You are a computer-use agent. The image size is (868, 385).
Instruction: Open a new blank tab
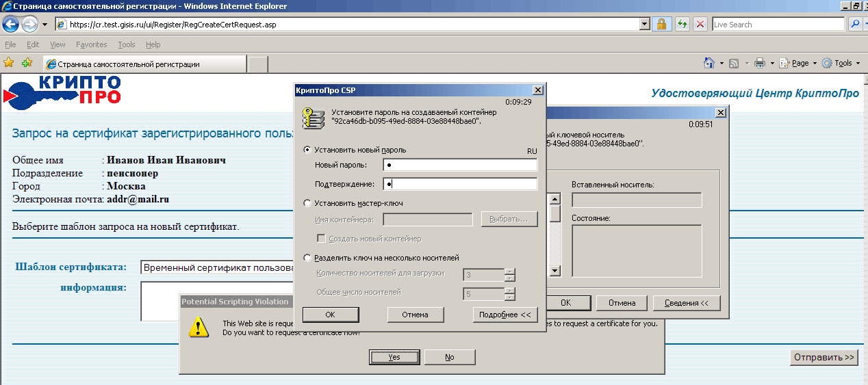pos(257,64)
